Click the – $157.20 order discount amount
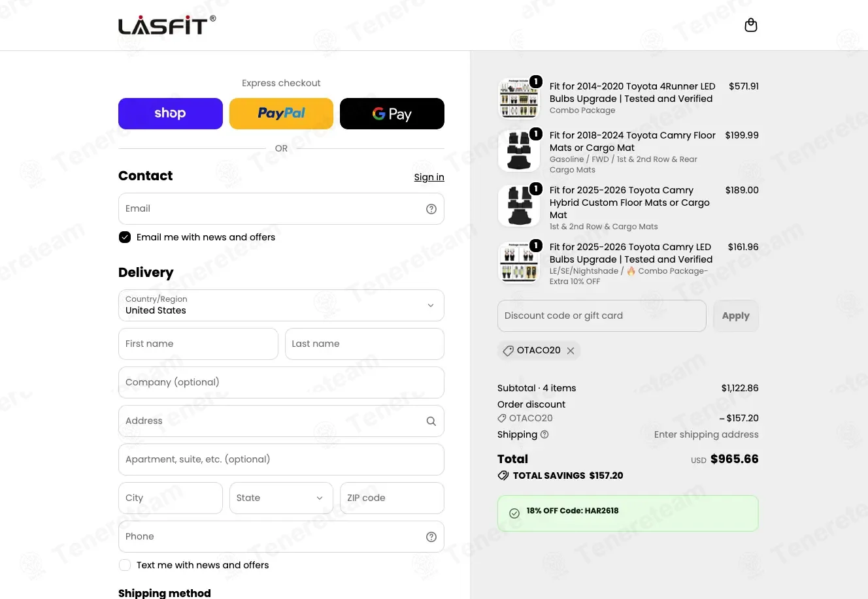The width and height of the screenshot is (868, 599). click(x=739, y=418)
